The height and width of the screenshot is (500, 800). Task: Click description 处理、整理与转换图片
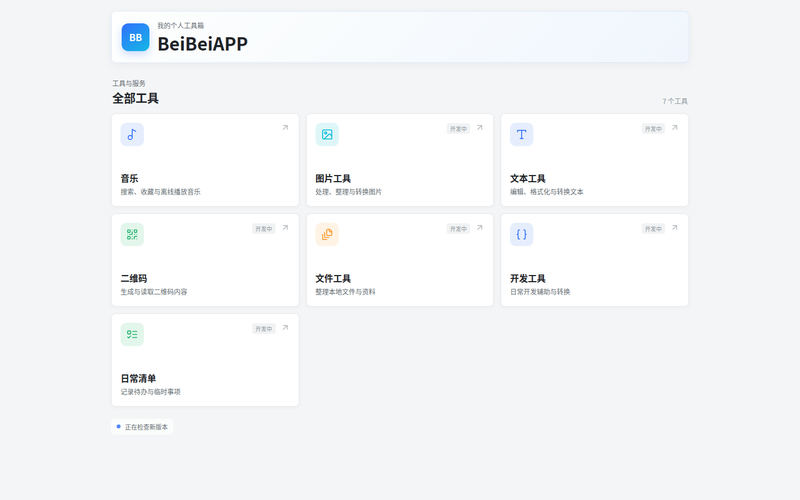coord(348,192)
